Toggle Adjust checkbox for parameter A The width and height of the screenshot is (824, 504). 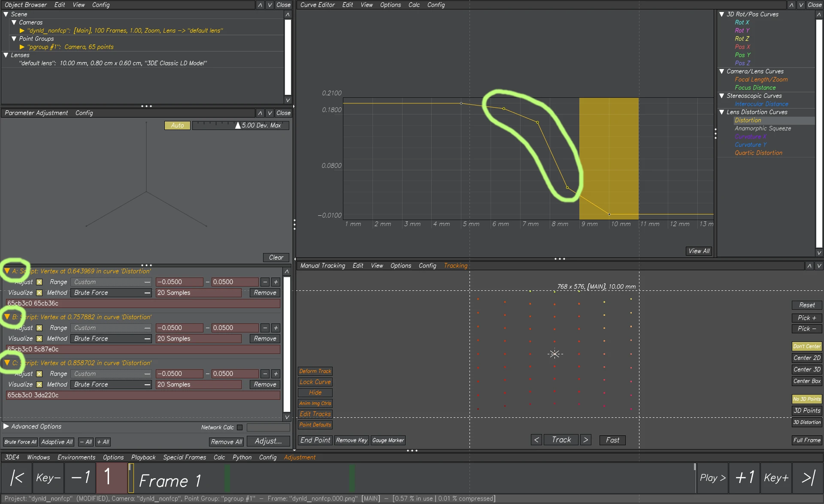(39, 282)
